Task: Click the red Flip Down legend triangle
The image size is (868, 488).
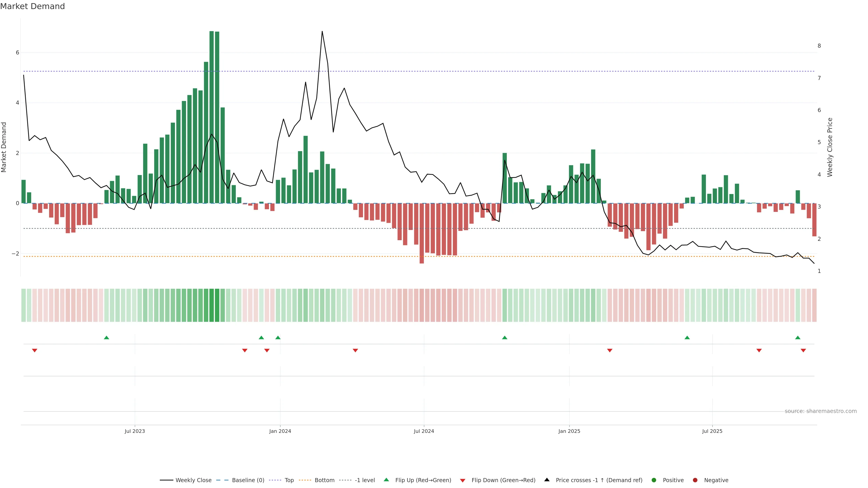Action: [463, 480]
